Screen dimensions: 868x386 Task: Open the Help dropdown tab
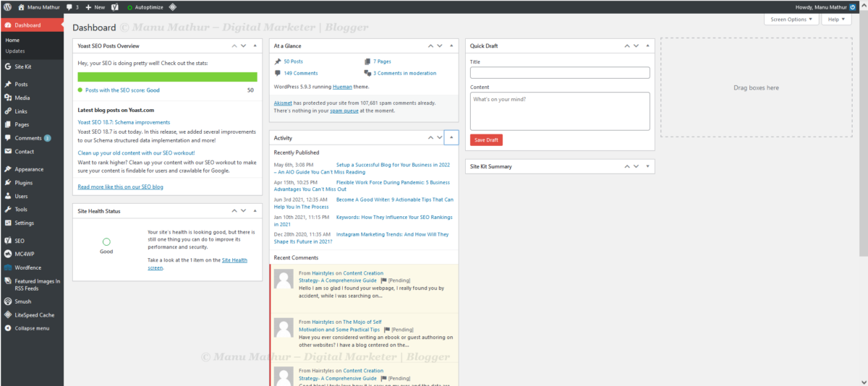837,20
